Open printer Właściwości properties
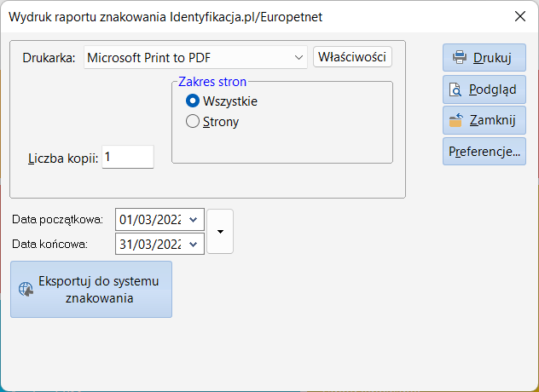This screenshot has width=539, height=392. pos(352,57)
